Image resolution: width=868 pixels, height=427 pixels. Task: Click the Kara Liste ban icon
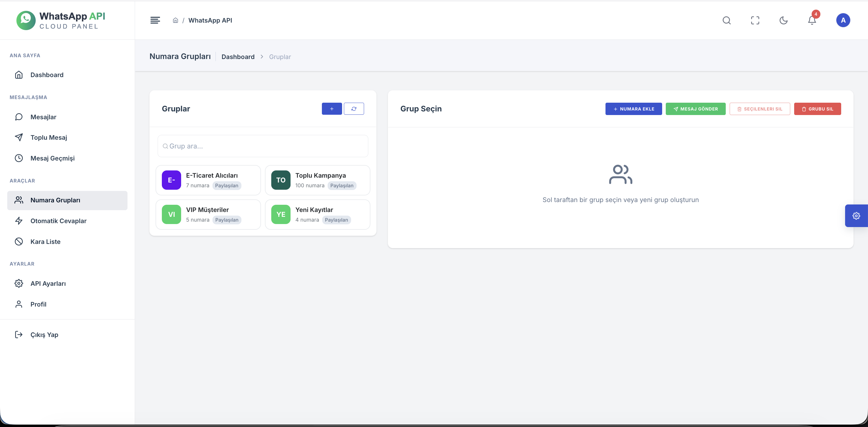(19, 242)
